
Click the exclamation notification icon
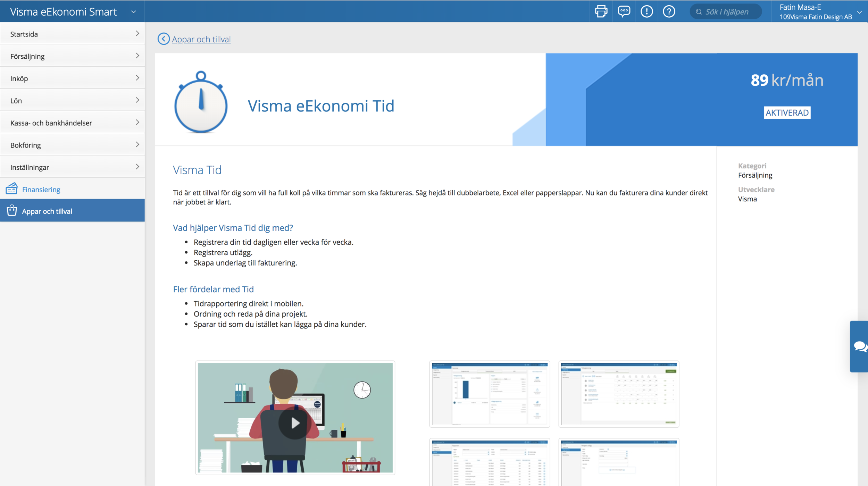click(x=646, y=11)
